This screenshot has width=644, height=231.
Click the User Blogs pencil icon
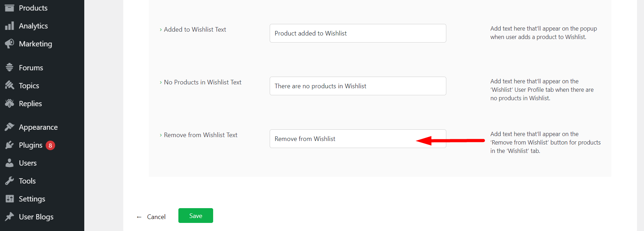point(9,217)
